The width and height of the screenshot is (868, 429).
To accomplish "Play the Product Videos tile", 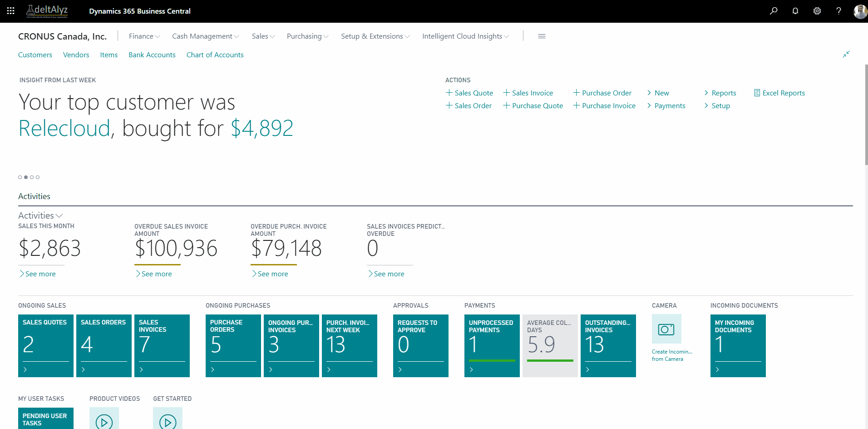I will point(104,418).
